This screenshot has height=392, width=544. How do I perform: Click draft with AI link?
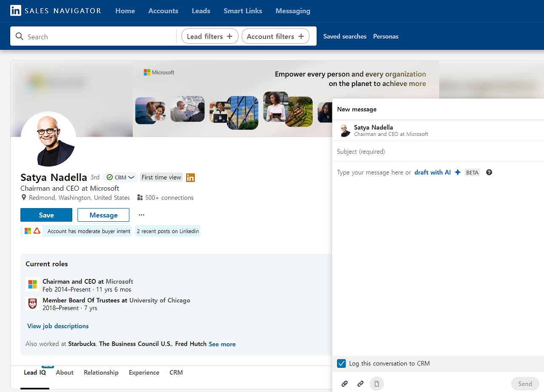tap(432, 172)
